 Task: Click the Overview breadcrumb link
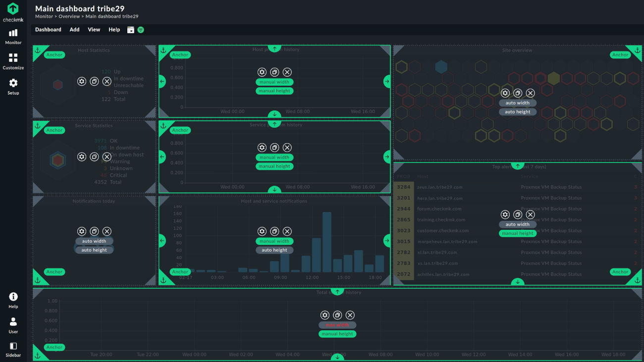69,16
